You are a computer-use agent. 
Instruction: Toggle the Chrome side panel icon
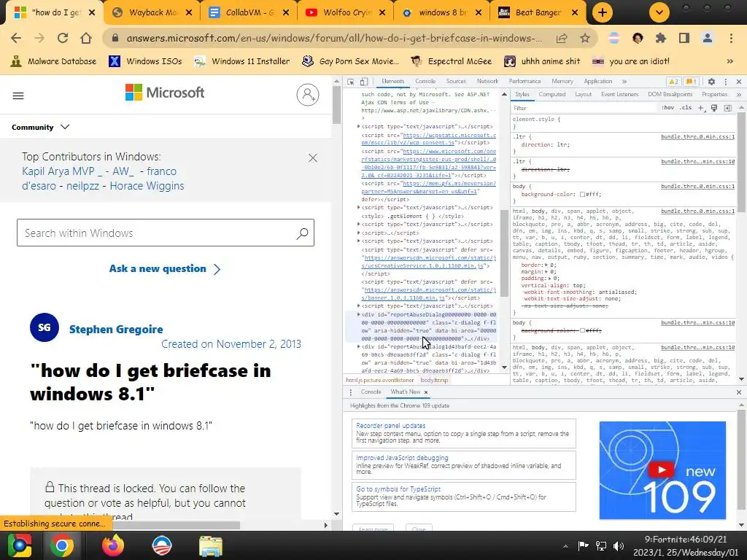[684, 38]
